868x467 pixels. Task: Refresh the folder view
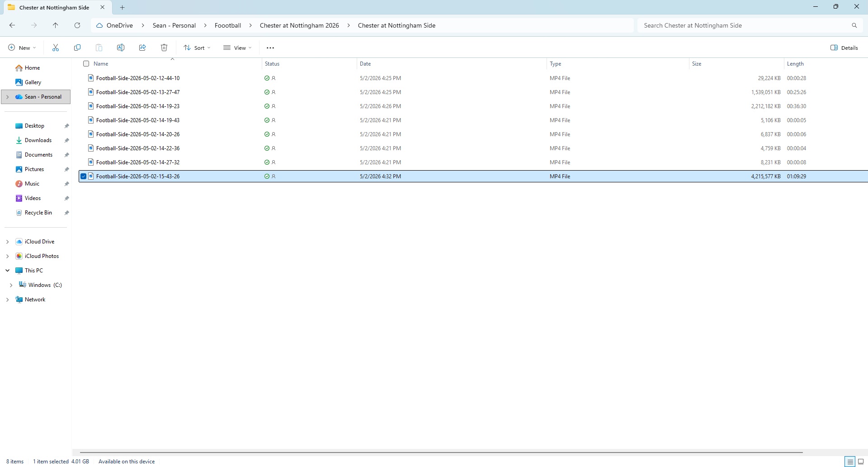(77, 25)
